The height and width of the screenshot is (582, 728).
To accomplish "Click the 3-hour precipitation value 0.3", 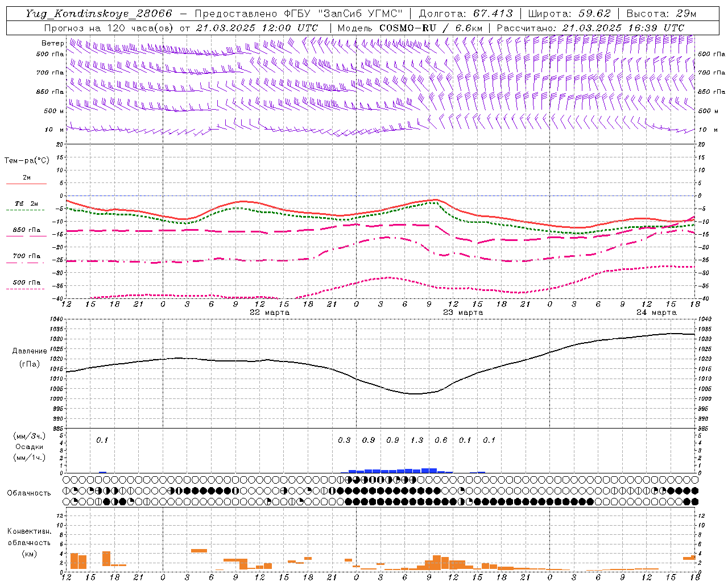I will [344, 440].
